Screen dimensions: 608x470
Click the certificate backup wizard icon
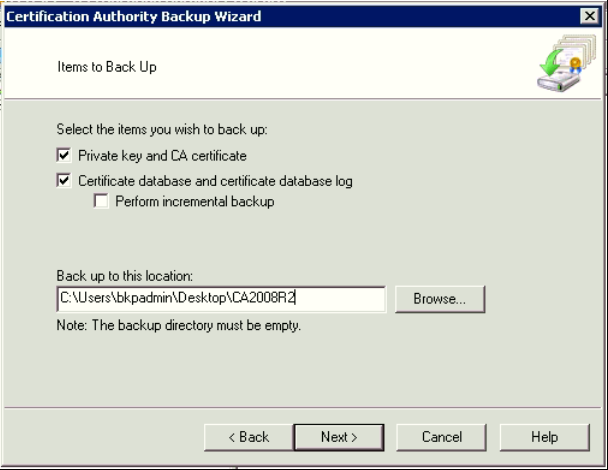[x=567, y=63]
